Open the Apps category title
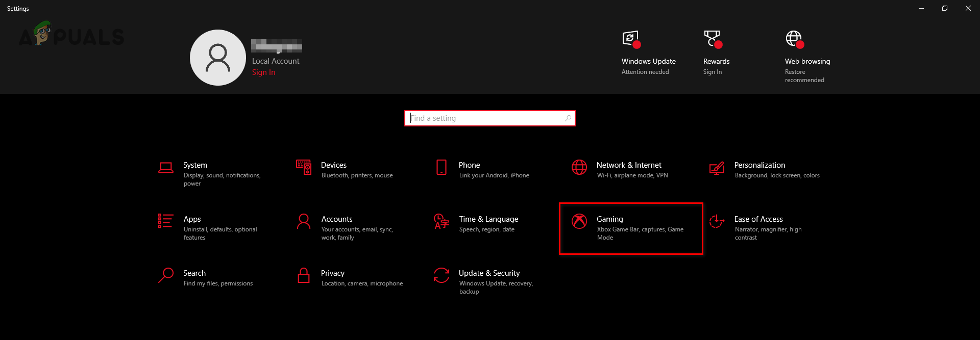The height and width of the screenshot is (340, 980). click(192, 219)
